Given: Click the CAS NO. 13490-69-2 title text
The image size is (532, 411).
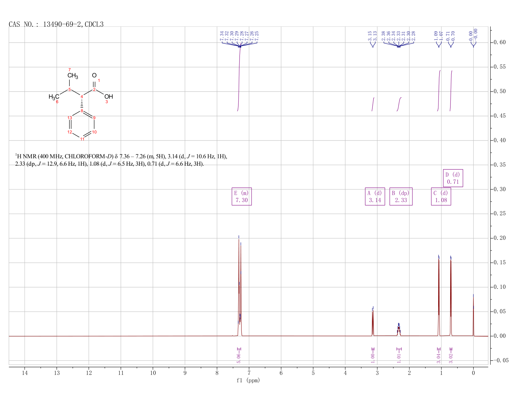Looking at the screenshot, I should tap(56, 24).
